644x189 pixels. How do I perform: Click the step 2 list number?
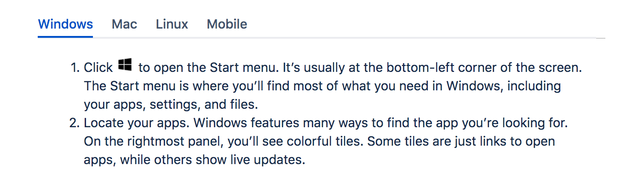(75, 123)
